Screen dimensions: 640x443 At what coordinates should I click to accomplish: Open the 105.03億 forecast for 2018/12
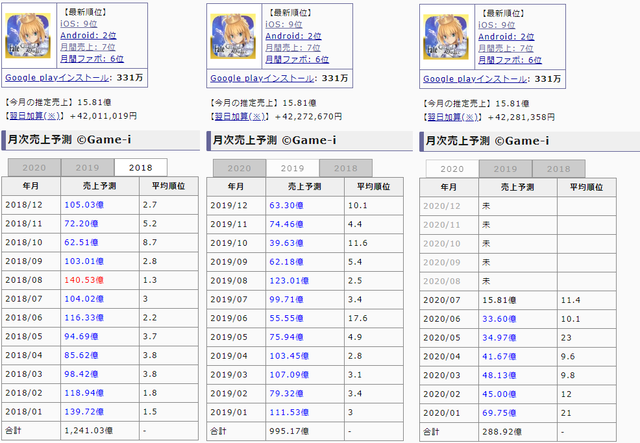pyautogui.click(x=84, y=205)
